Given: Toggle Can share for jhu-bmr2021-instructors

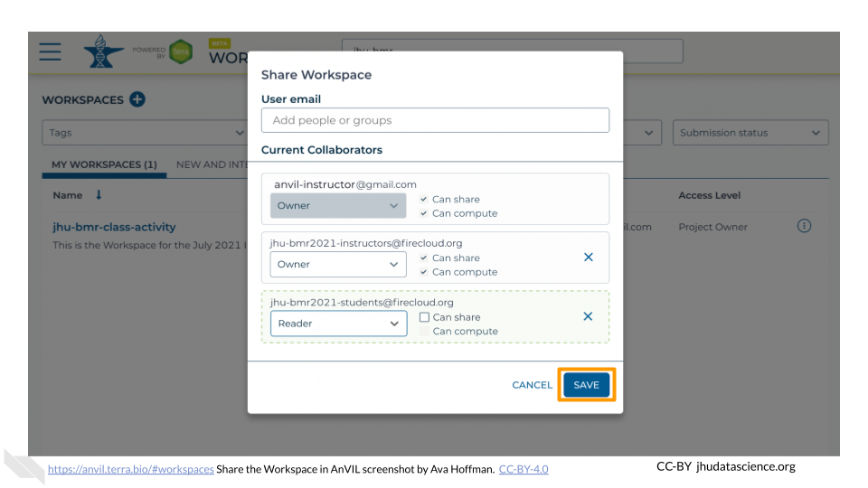Looking at the screenshot, I should tap(423, 258).
